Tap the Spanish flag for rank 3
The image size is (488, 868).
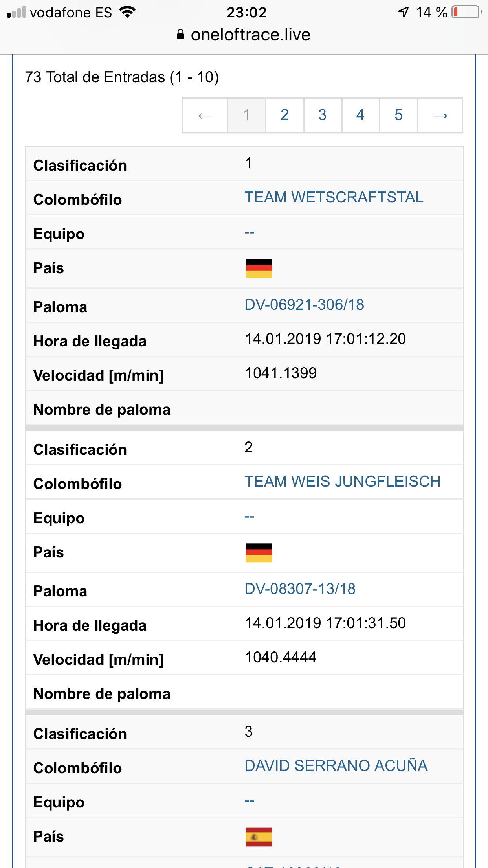click(259, 837)
